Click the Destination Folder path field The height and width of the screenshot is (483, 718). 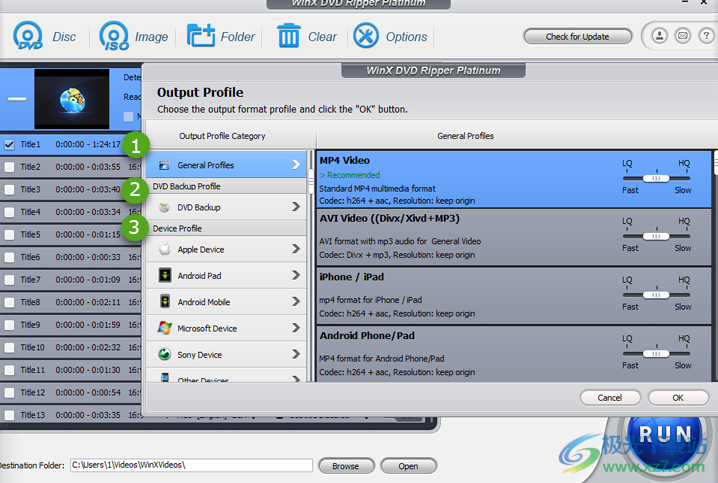point(191,465)
